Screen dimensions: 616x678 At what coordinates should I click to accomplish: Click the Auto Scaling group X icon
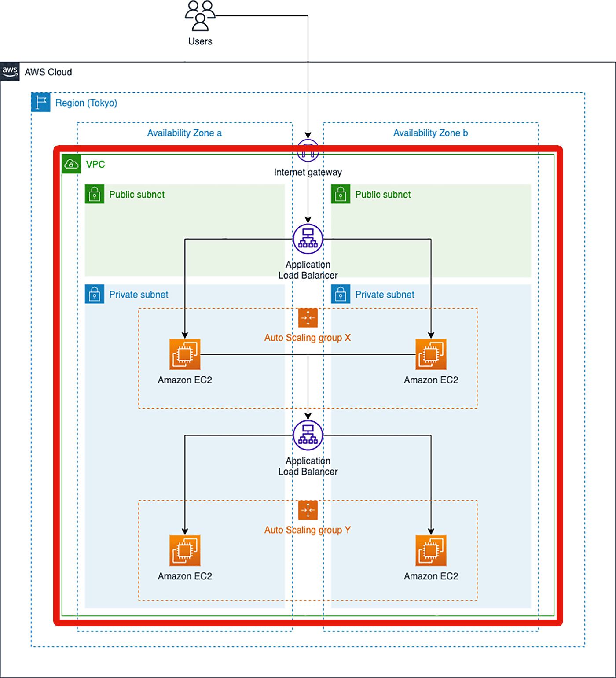pyautogui.click(x=308, y=318)
